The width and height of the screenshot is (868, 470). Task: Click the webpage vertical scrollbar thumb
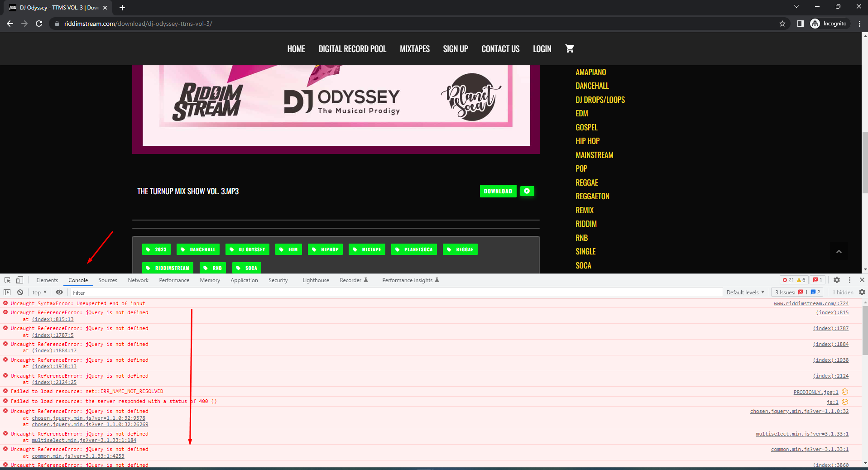coord(865,162)
